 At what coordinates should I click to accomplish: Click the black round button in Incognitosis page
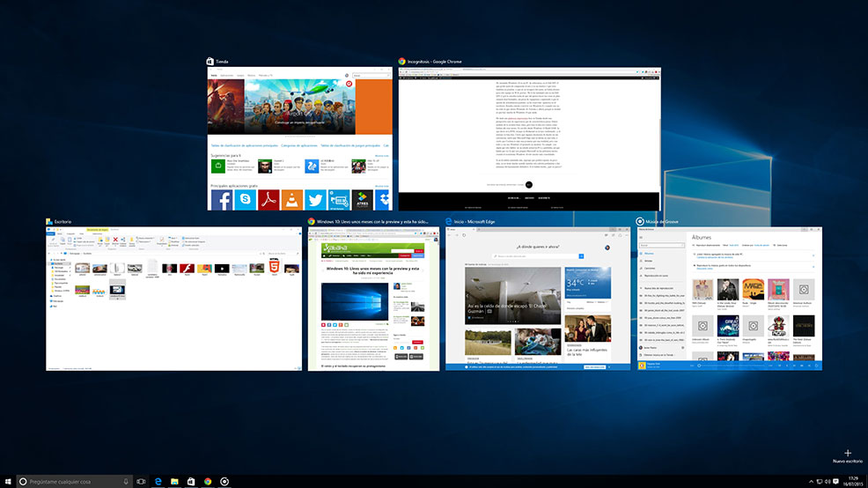point(529,184)
